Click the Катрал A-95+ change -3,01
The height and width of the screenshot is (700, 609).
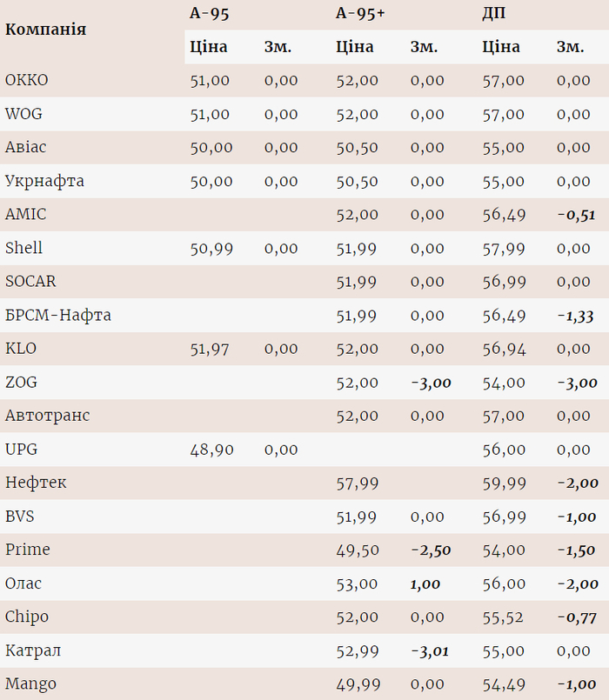(430, 651)
